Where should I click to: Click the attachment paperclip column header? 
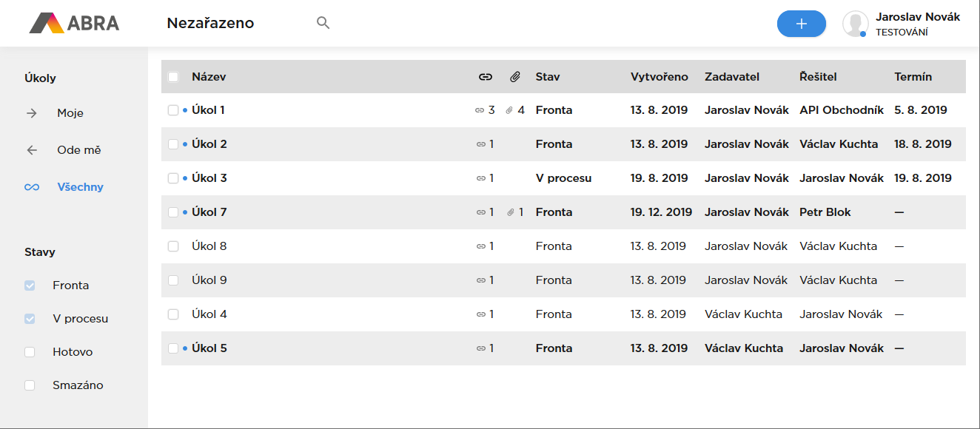pyautogui.click(x=515, y=77)
